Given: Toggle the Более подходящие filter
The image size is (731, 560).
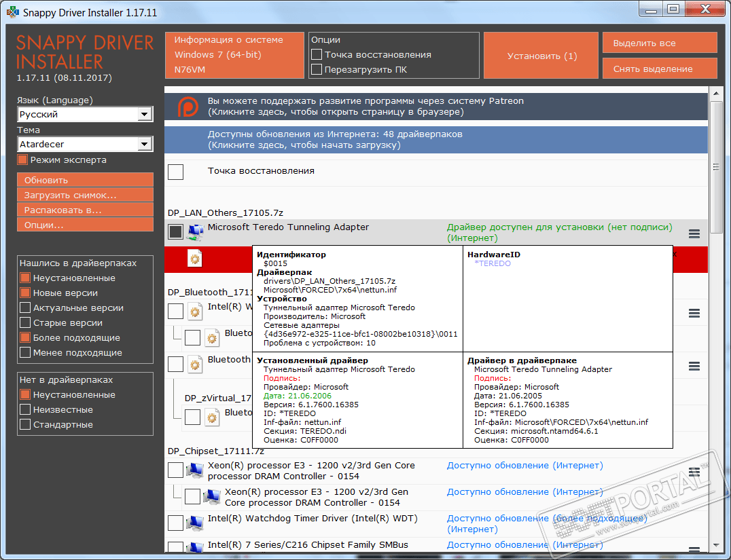Looking at the screenshot, I should click(x=25, y=338).
